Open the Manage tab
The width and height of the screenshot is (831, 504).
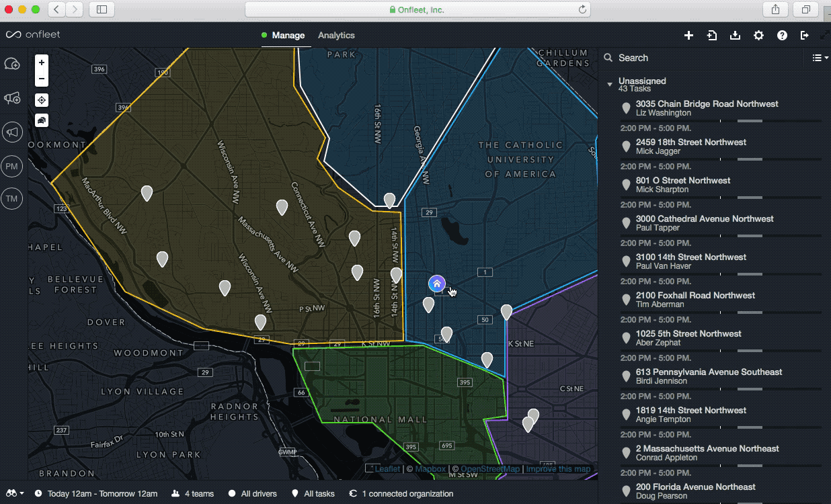[288, 36]
